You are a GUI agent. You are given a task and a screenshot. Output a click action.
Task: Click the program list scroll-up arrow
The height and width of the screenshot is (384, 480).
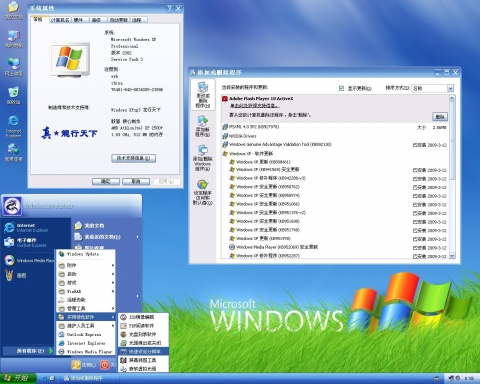[x=452, y=98]
